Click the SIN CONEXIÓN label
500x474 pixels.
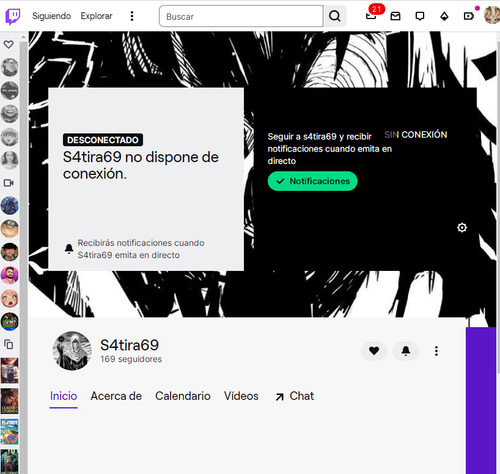pos(416,135)
